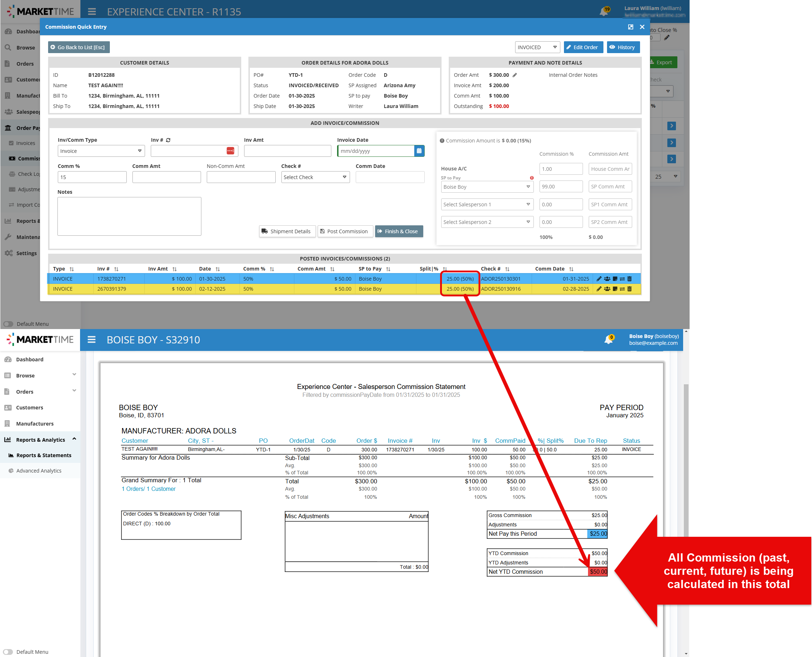Delete invoice 1738270271 with trash icon
812x657 pixels.
(x=630, y=279)
